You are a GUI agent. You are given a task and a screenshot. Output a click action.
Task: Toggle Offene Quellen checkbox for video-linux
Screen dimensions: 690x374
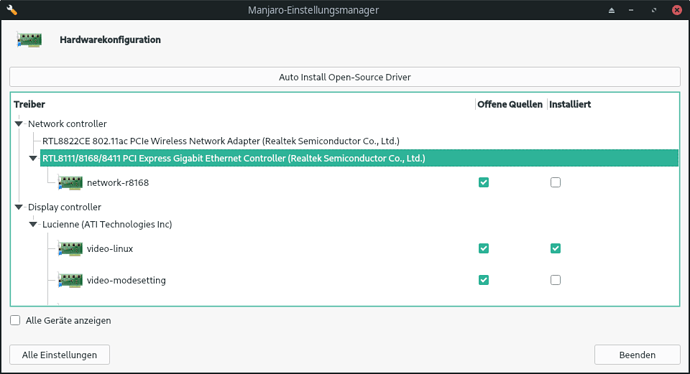click(484, 248)
